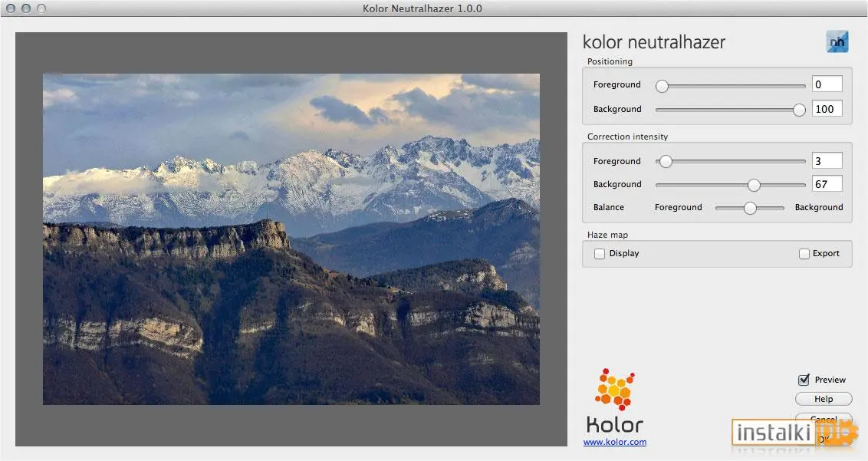Visit the www.kolor.com link
The height and width of the screenshot is (461, 868).
coord(614,442)
